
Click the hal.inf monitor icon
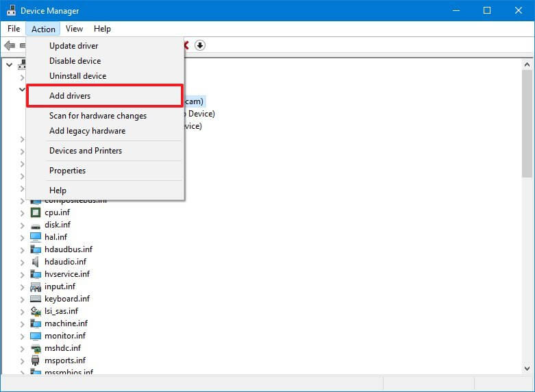pos(36,237)
